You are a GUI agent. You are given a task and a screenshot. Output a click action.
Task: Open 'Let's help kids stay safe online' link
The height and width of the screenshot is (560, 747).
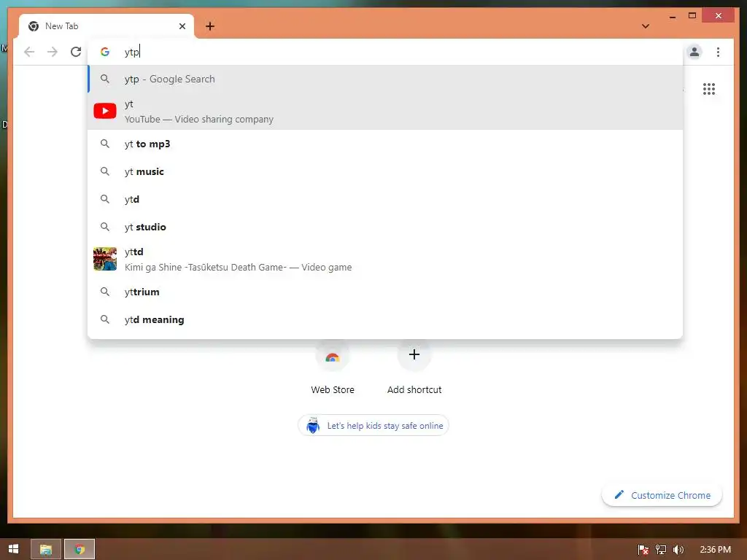point(373,426)
